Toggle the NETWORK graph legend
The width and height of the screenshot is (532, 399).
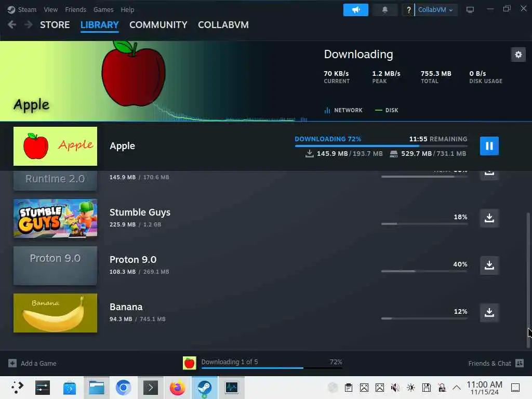click(343, 110)
